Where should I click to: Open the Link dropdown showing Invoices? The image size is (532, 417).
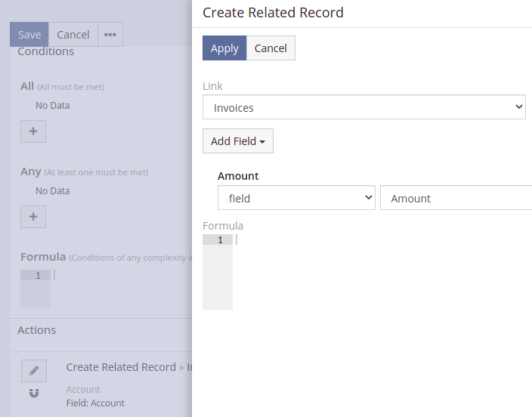point(363,107)
